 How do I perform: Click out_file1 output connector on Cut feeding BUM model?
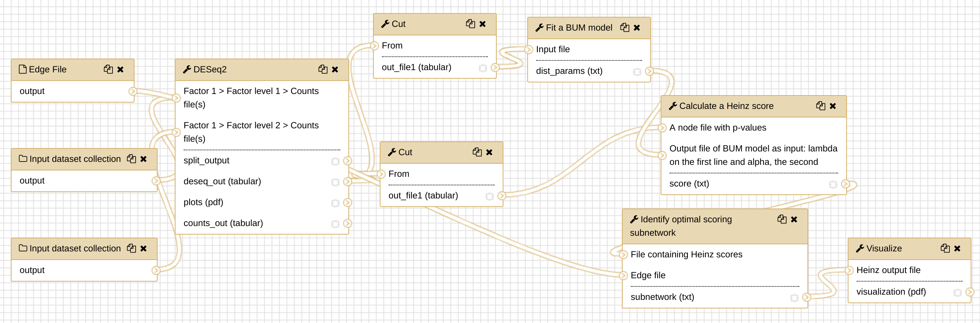point(494,67)
